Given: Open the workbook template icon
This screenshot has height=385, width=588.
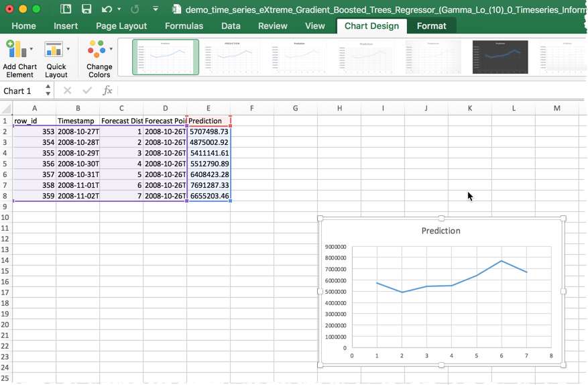Looking at the screenshot, I should [65, 9].
